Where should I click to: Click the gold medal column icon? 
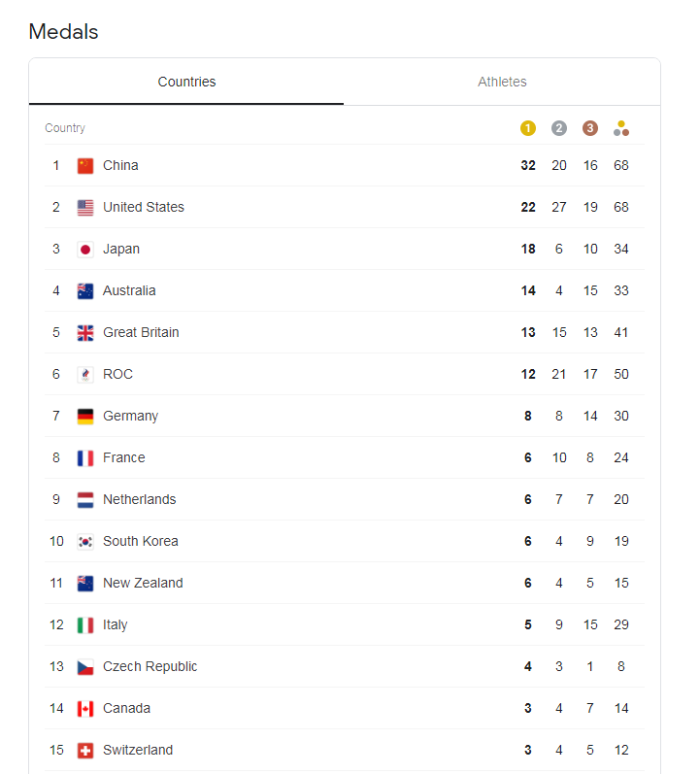point(528,128)
